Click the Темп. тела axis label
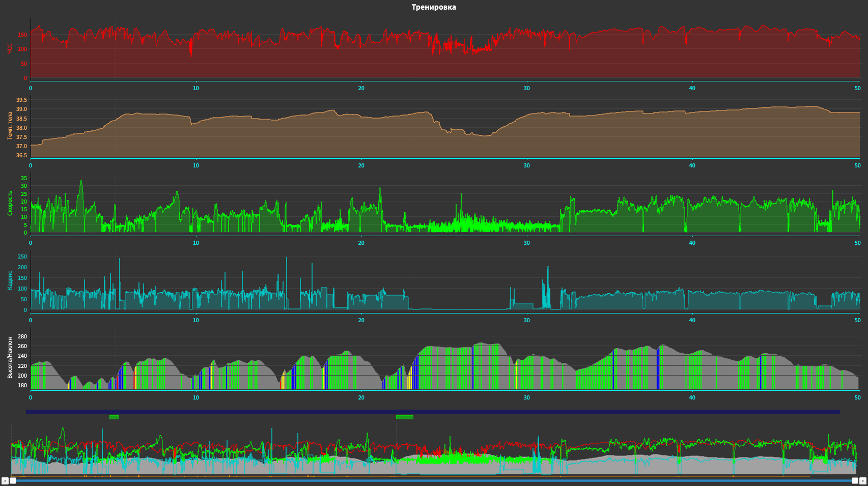Image resolution: width=868 pixels, height=486 pixels. tap(10, 126)
